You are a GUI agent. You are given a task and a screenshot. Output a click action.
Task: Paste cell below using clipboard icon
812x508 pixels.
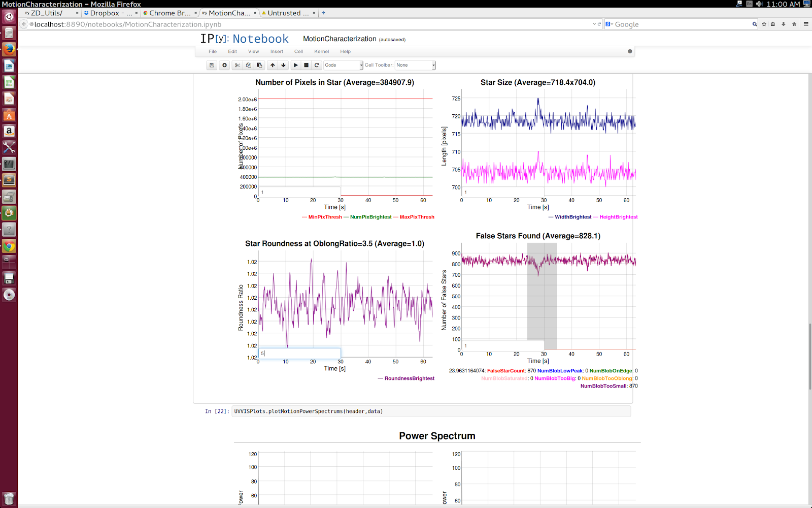[259, 65]
